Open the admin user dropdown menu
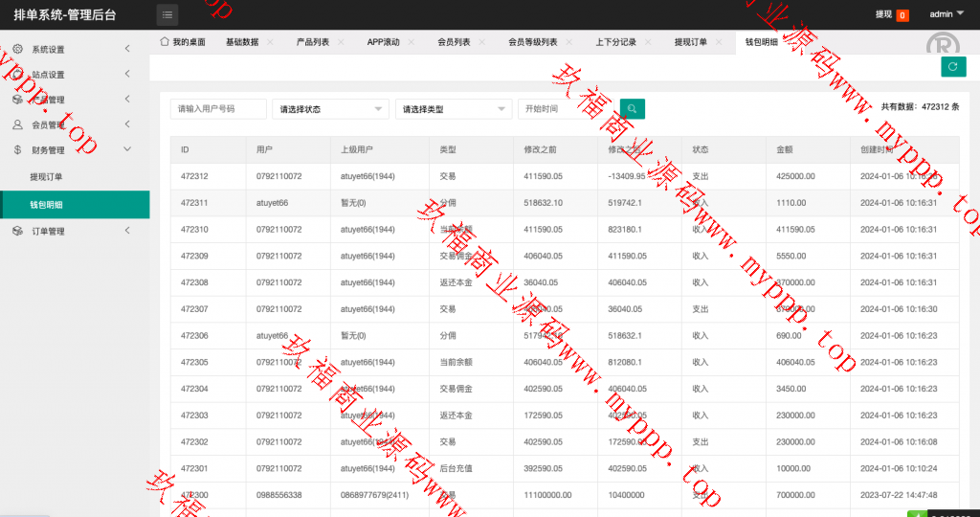Viewport: 980px width, 517px height. [x=947, y=14]
